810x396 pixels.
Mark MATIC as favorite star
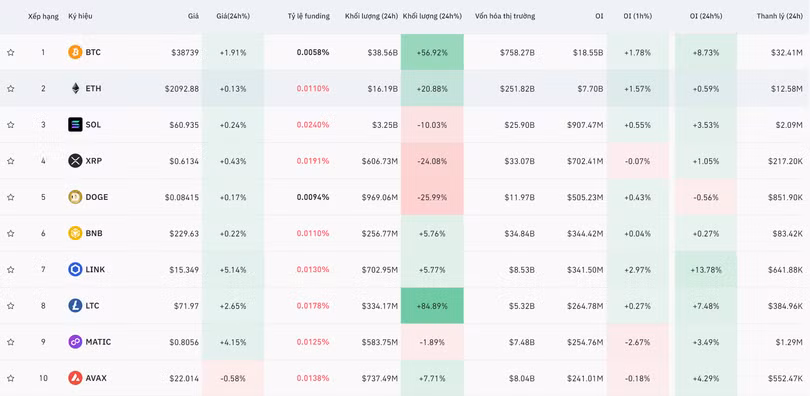(x=11, y=342)
